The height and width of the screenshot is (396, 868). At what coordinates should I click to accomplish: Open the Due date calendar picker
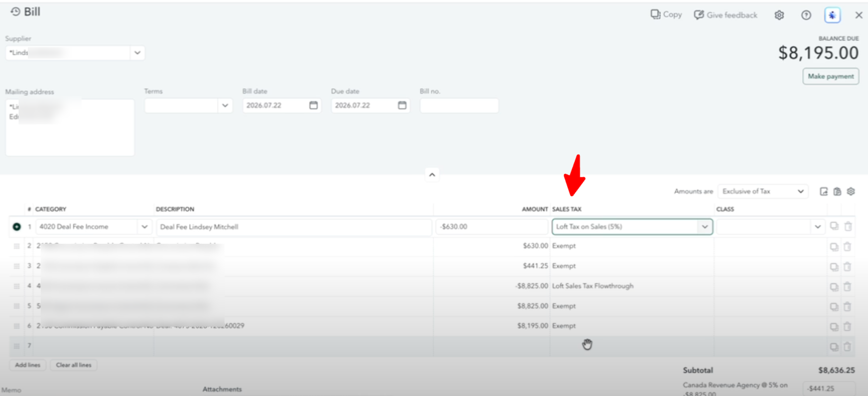click(402, 105)
